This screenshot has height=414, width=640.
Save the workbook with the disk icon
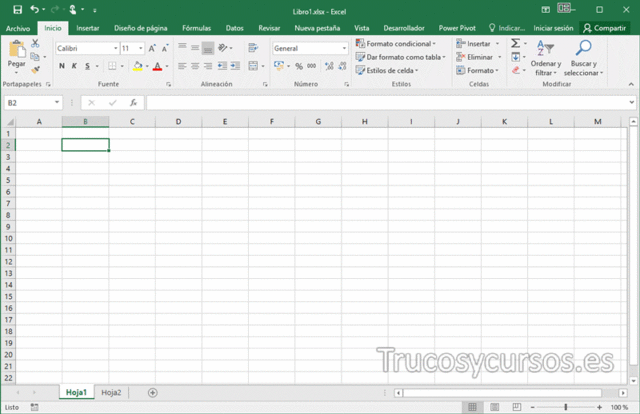17,10
